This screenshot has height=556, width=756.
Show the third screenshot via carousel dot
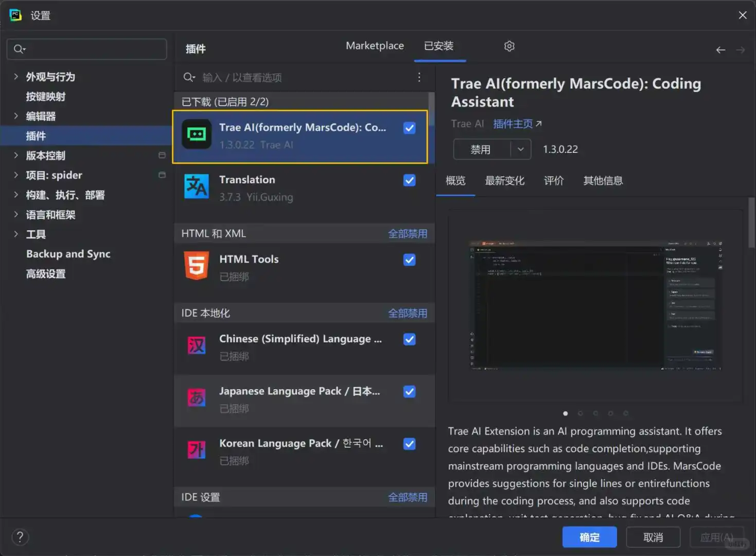click(595, 413)
